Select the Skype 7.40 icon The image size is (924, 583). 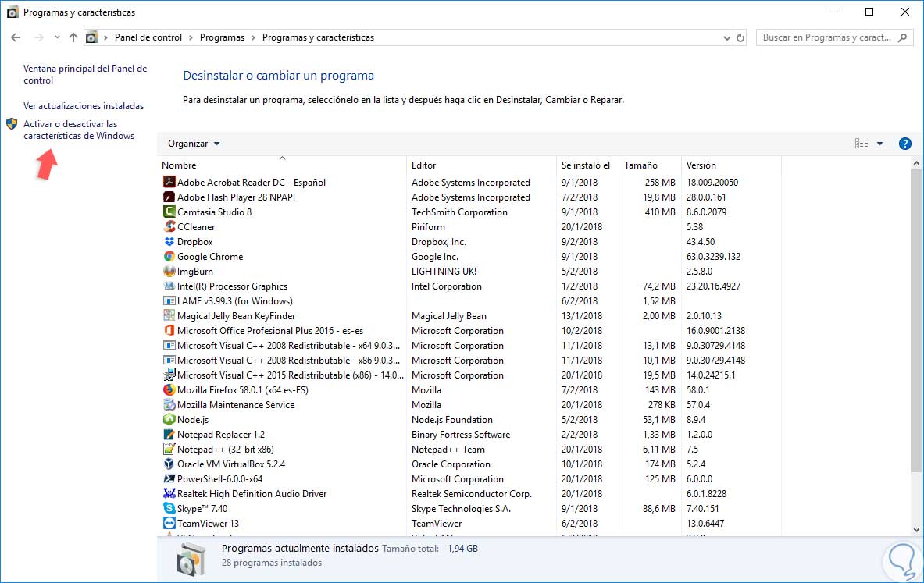169,508
